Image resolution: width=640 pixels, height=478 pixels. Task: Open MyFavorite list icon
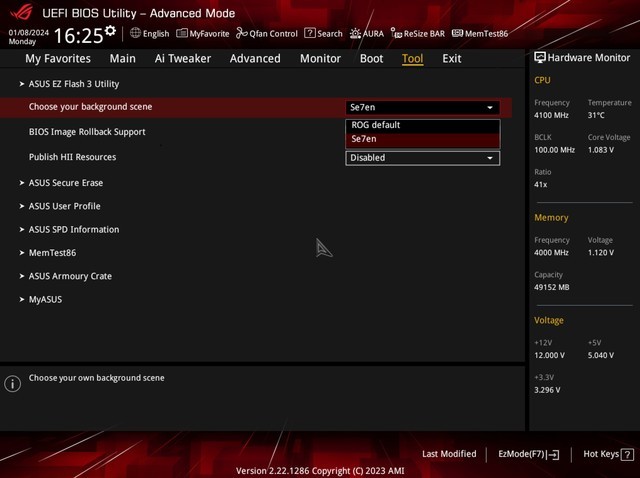click(182, 33)
